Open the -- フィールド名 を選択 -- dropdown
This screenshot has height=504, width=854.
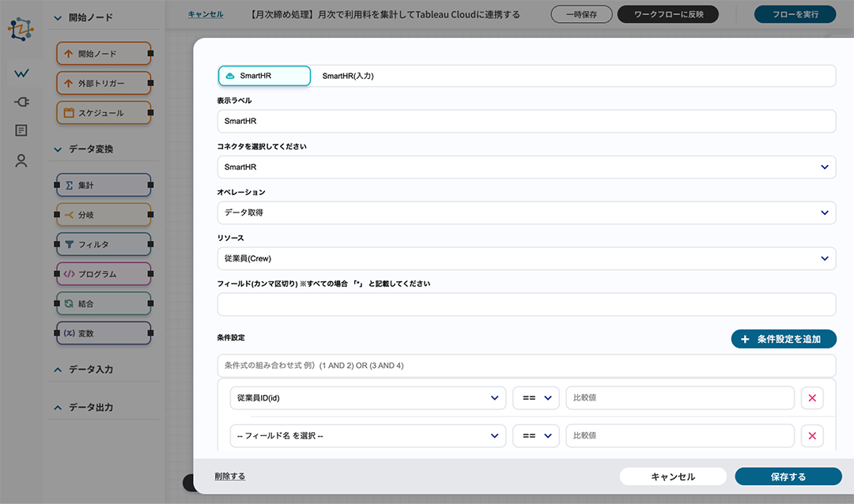[368, 436]
